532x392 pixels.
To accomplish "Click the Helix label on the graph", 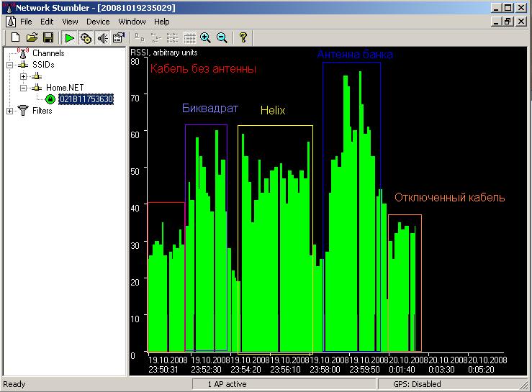I will tap(273, 111).
